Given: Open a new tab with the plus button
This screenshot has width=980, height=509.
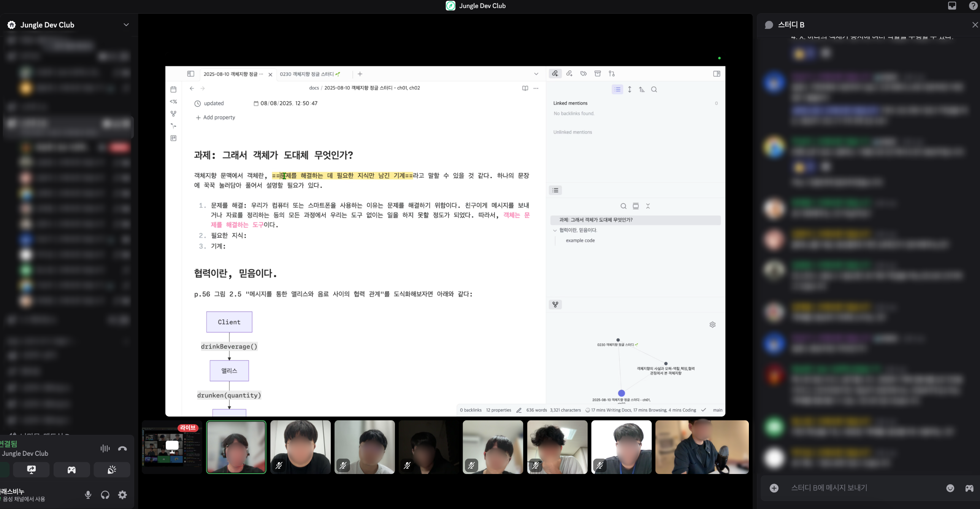Looking at the screenshot, I should pos(360,73).
